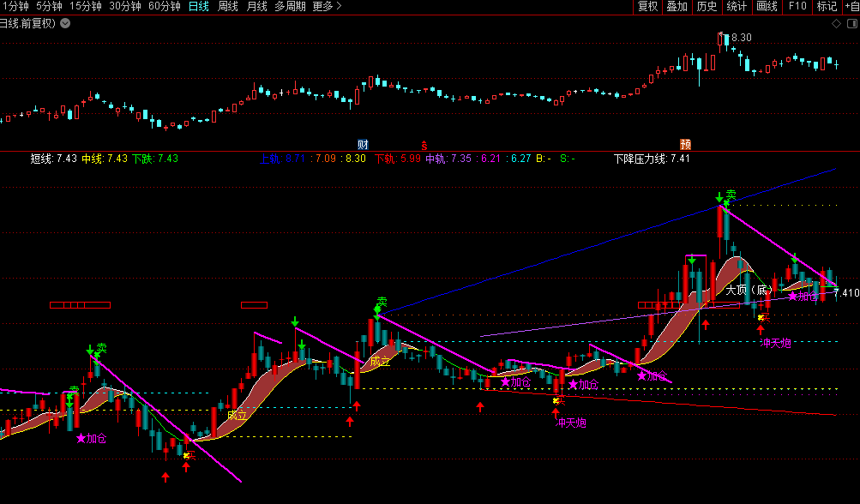860x504 pixels.
Task: Switch to the 60分钟 period tab
Action: pos(164,7)
